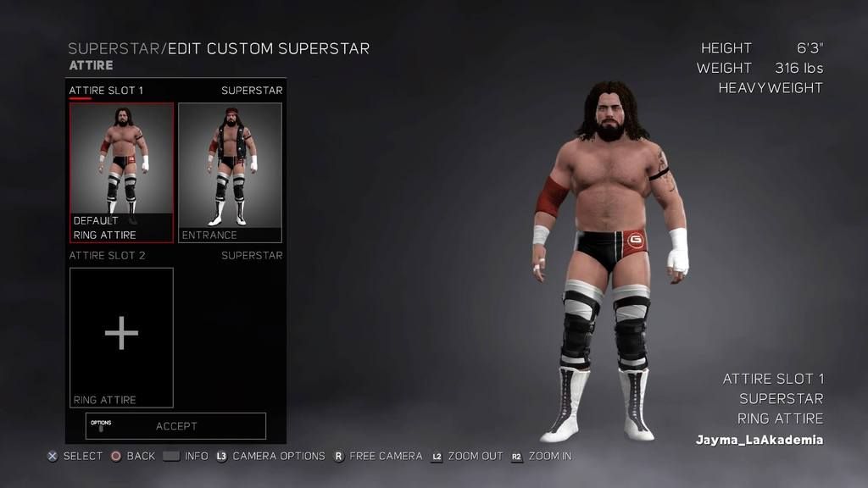Add new attire with plus icon

[121, 333]
